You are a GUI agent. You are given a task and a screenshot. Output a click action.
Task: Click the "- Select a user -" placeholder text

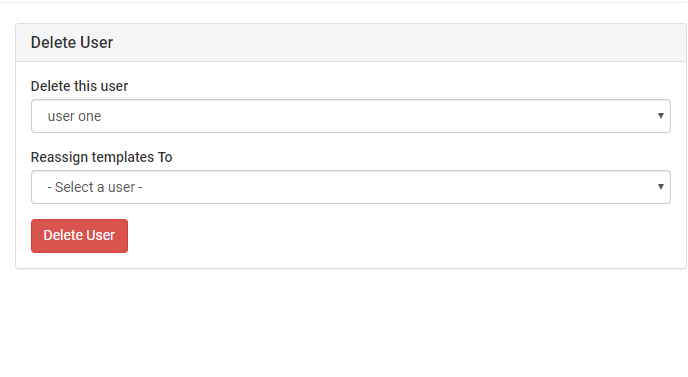click(x=95, y=187)
